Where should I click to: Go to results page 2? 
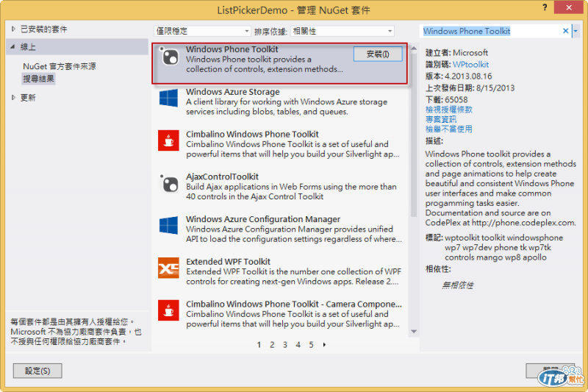(272, 345)
